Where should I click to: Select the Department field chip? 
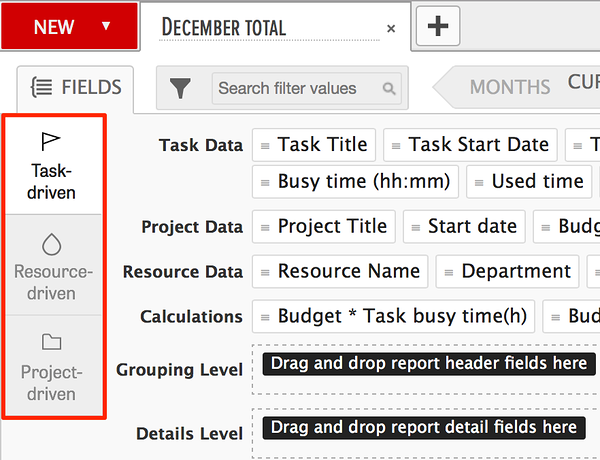coord(507,271)
